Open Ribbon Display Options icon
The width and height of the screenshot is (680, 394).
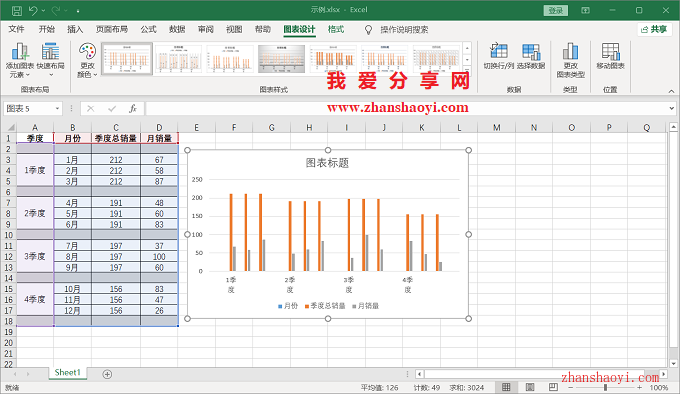point(585,10)
